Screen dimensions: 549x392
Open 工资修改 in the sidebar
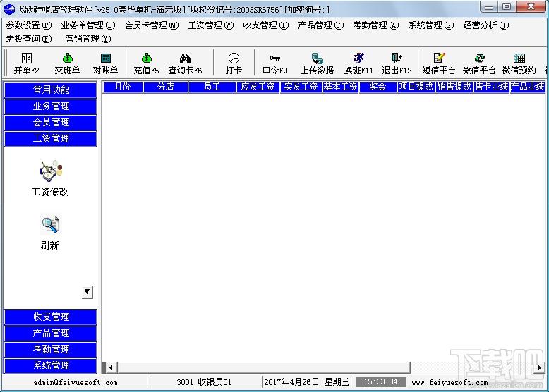pos(49,178)
